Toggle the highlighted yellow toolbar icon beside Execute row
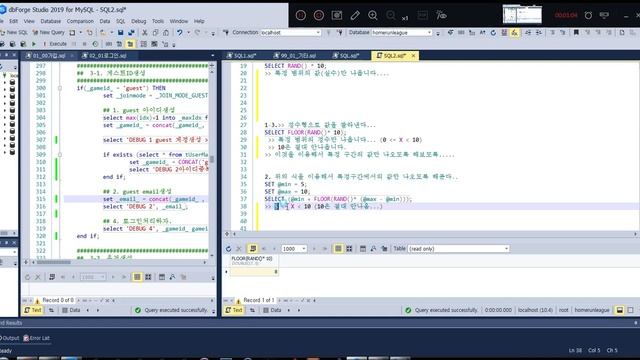 (x=130, y=44)
